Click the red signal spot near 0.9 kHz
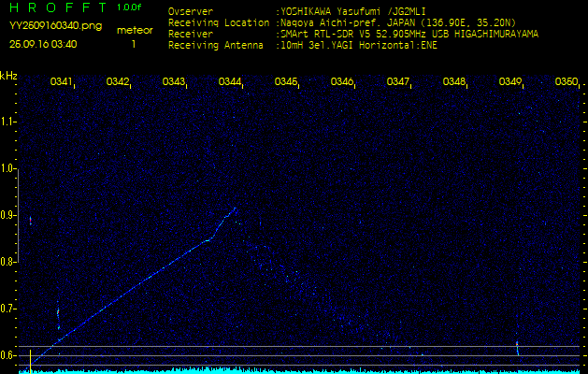 (x=31, y=221)
